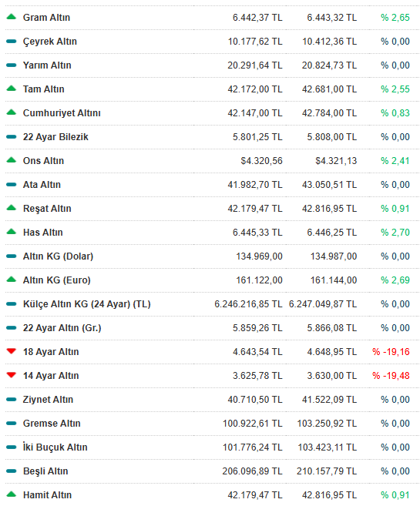
Task: Click the green up arrow beside Reşat Altın
Action: coord(12,207)
